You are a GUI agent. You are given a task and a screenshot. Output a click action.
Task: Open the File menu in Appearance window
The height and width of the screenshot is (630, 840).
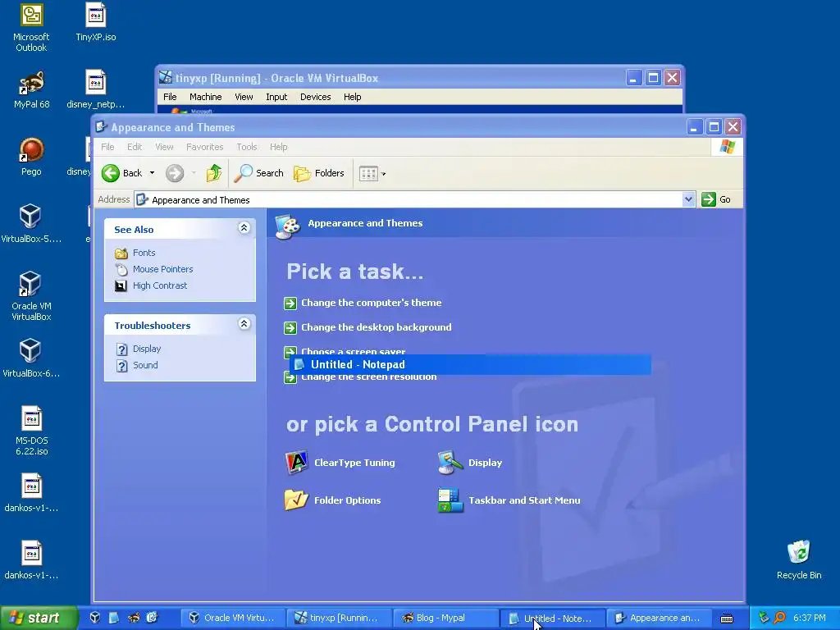(107, 147)
